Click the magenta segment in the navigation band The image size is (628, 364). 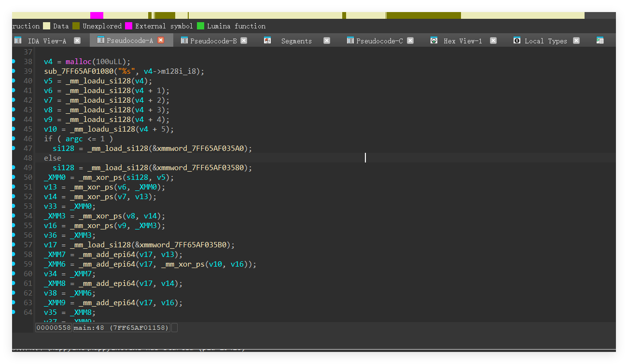pyautogui.click(x=97, y=15)
